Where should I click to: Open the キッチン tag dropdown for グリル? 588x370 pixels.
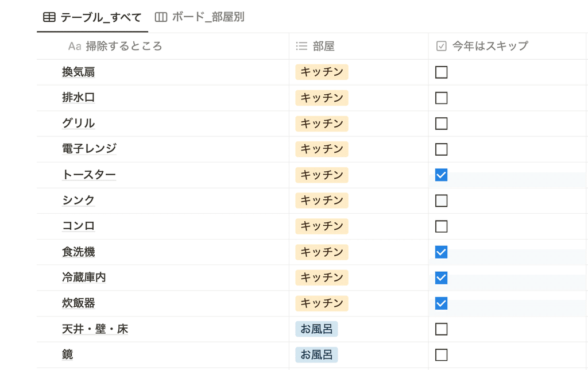click(322, 124)
